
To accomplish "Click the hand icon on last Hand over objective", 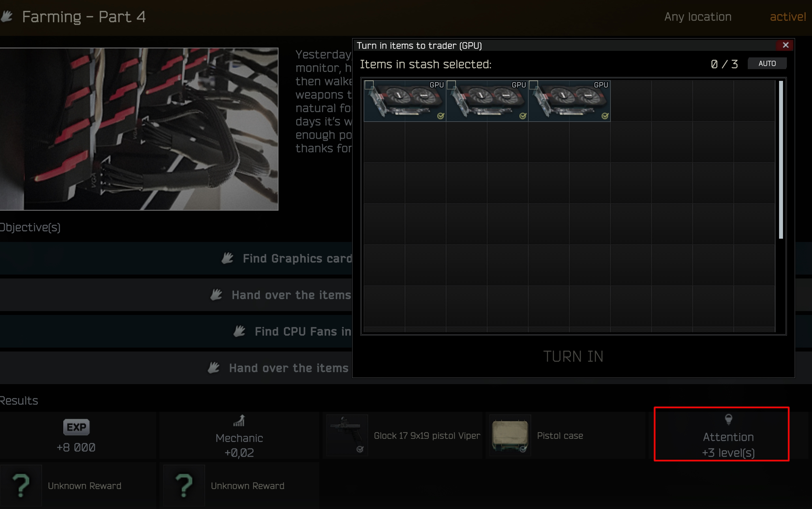I will 214,367.
